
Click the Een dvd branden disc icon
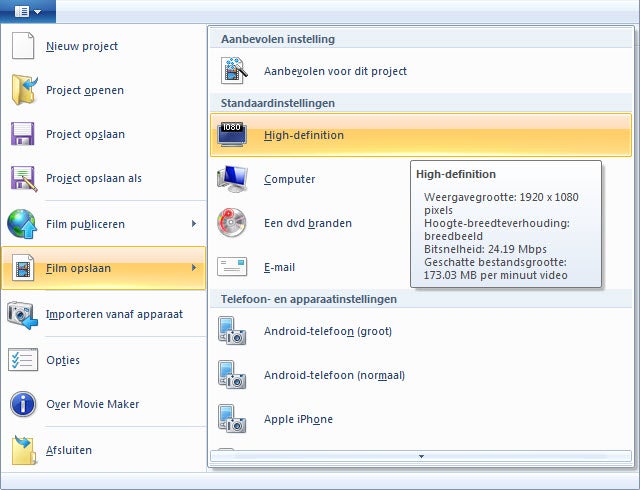(232, 223)
